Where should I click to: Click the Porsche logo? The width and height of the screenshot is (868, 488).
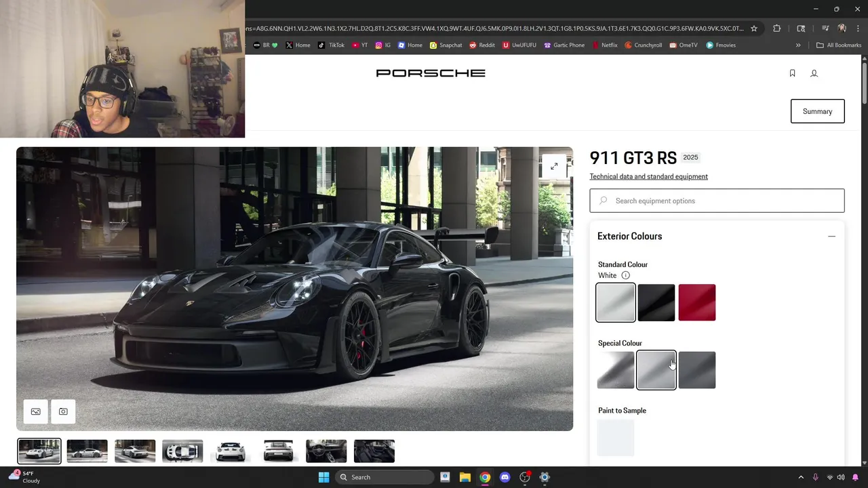431,73
